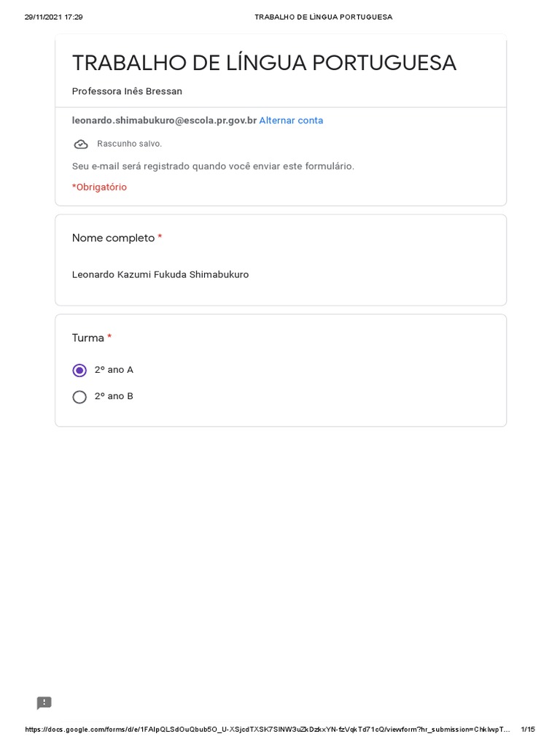Click the Rascunho salvo status text
560x747 pixels.
[129, 144]
